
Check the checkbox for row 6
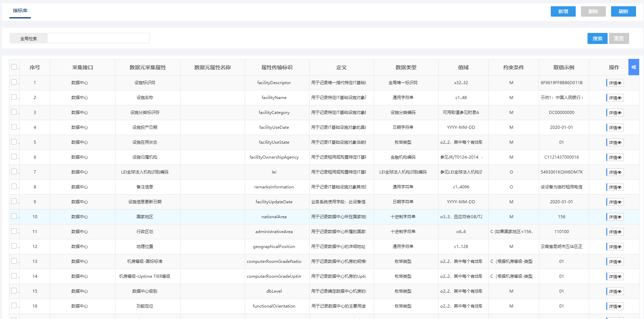(x=14, y=157)
